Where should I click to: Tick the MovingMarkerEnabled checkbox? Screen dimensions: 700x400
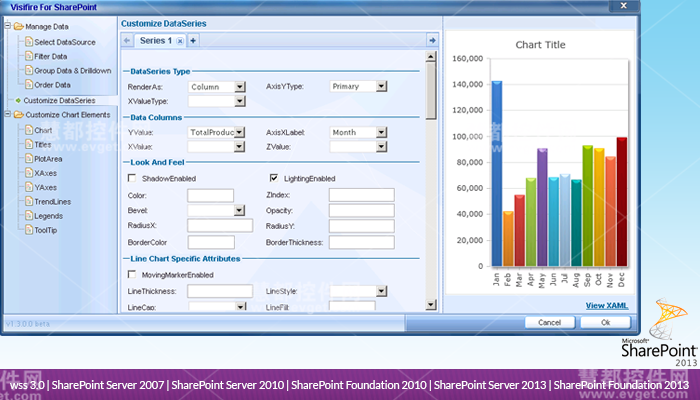pyautogui.click(x=132, y=274)
